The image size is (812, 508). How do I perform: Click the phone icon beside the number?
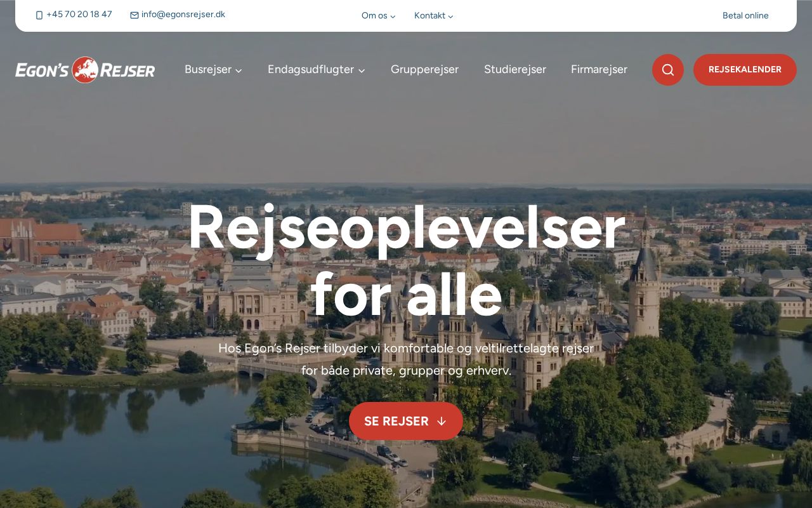(39, 15)
